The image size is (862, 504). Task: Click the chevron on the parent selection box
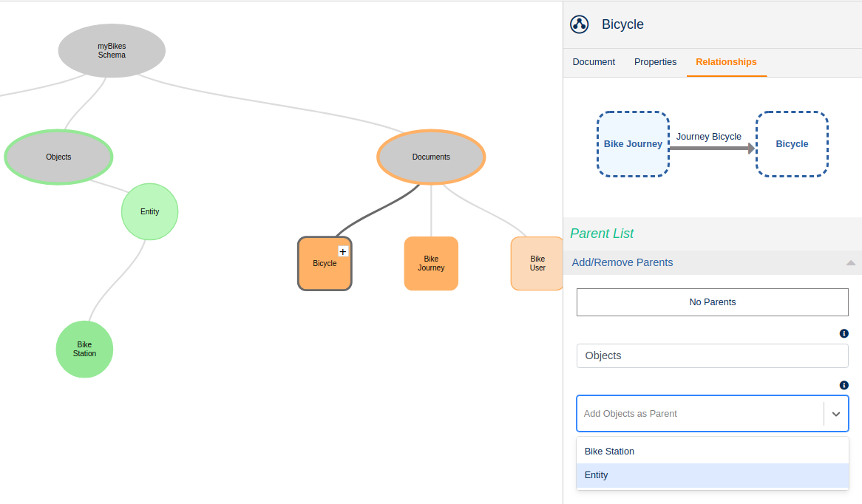(836, 413)
